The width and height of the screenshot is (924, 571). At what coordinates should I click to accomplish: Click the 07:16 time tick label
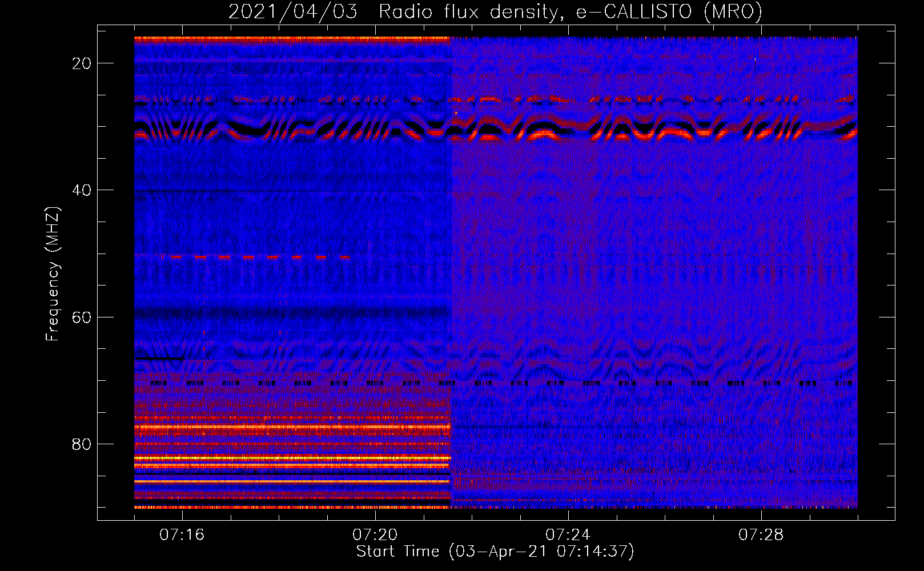point(182,535)
